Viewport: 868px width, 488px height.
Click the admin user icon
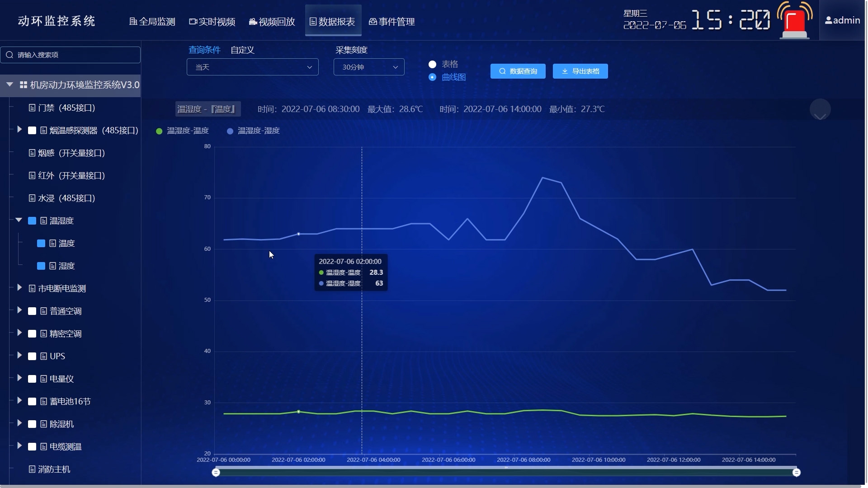pos(828,20)
